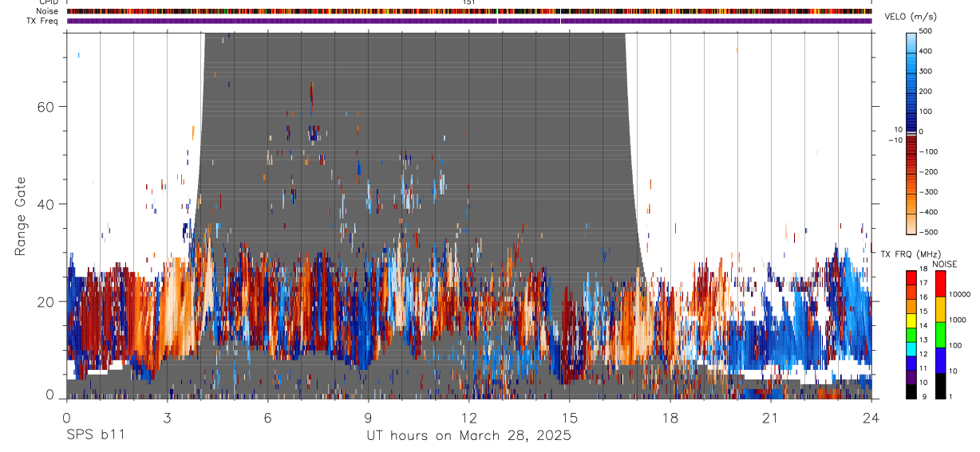Click the CPID value '151' at top
980x452 pixels.
[469, 2]
